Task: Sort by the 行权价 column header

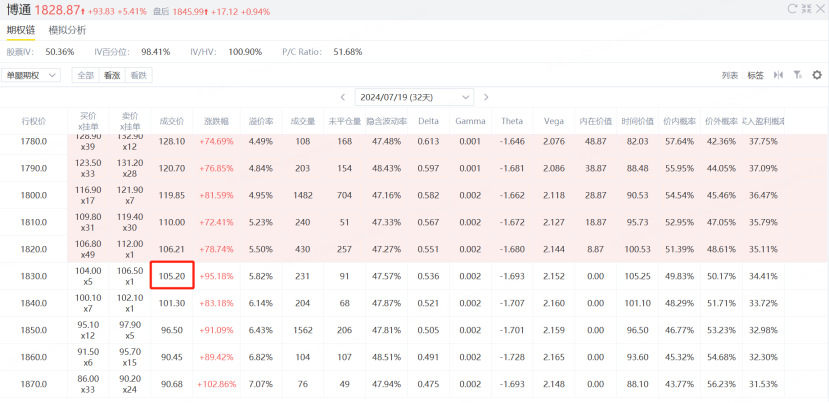Action: tap(34, 121)
